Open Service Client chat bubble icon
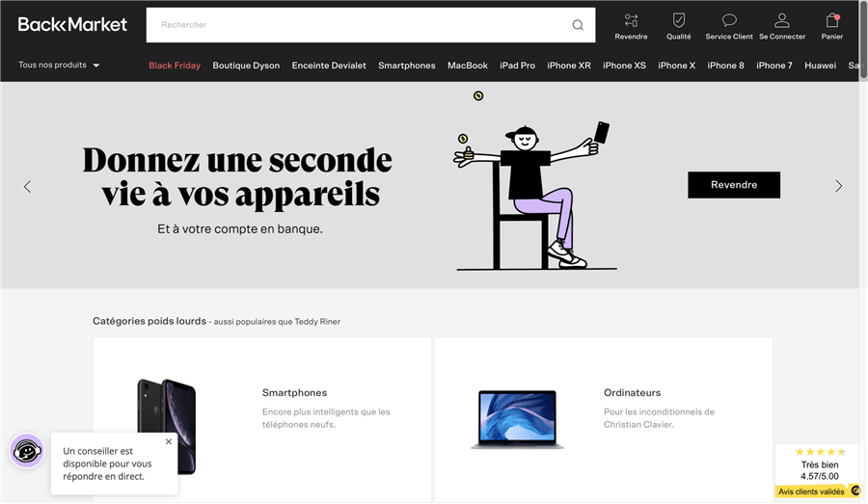The image size is (868, 504). coord(729,20)
